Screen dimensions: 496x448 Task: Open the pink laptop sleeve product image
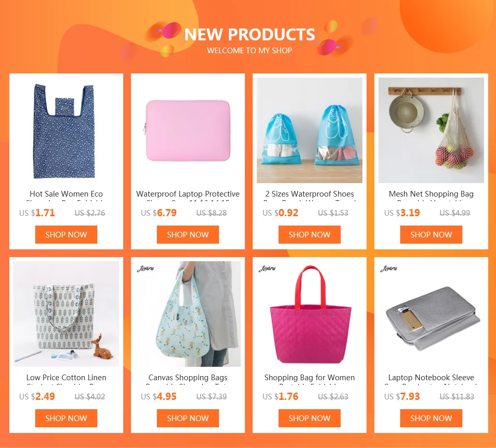coord(188,130)
